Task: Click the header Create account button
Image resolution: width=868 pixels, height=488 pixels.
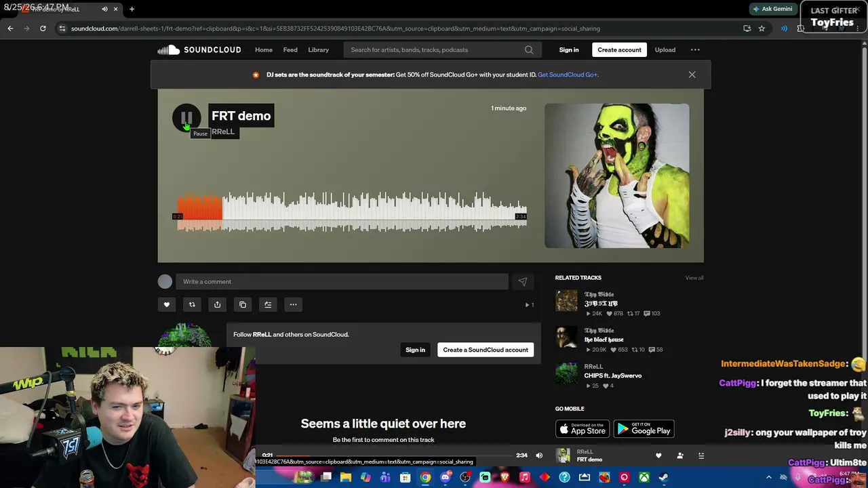Action: [x=619, y=49]
